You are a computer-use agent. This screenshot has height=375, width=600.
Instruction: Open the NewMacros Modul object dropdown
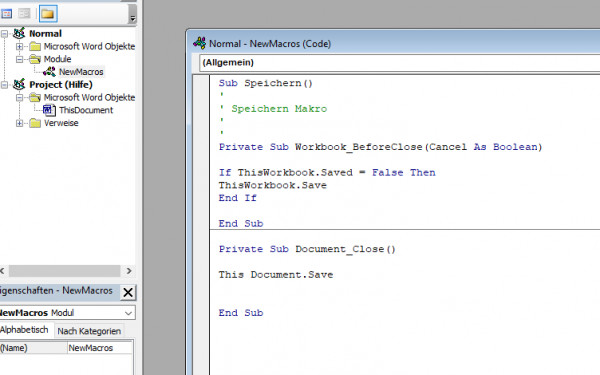(x=129, y=313)
